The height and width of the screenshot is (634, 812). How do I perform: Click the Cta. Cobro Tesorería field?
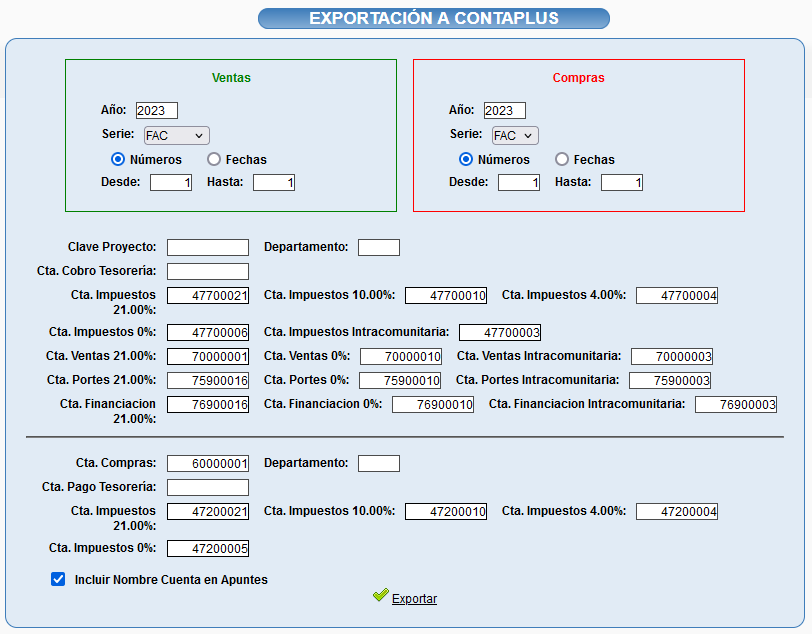click(208, 271)
